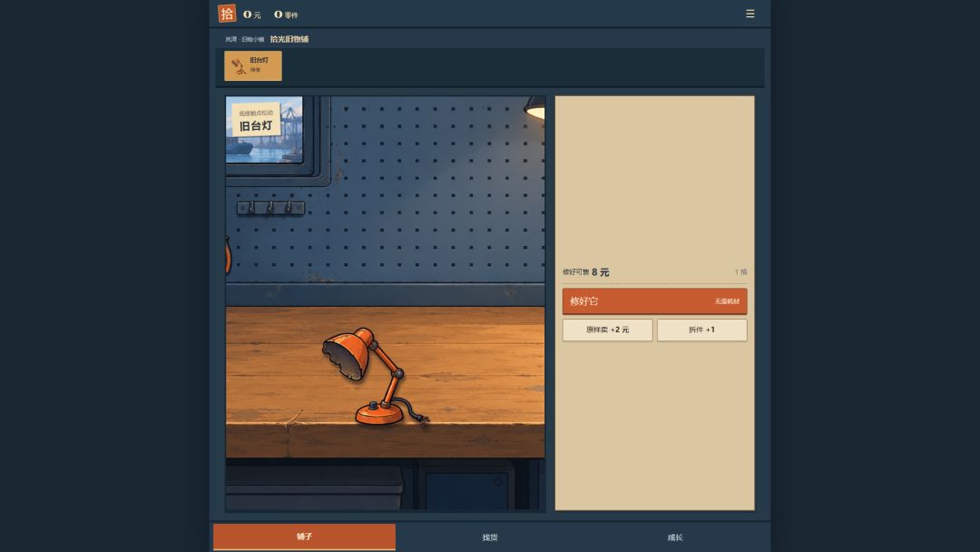The width and height of the screenshot is (980, 552).
Task: Click the 修好可售 8 元 price text
Action: click(585, 272)
